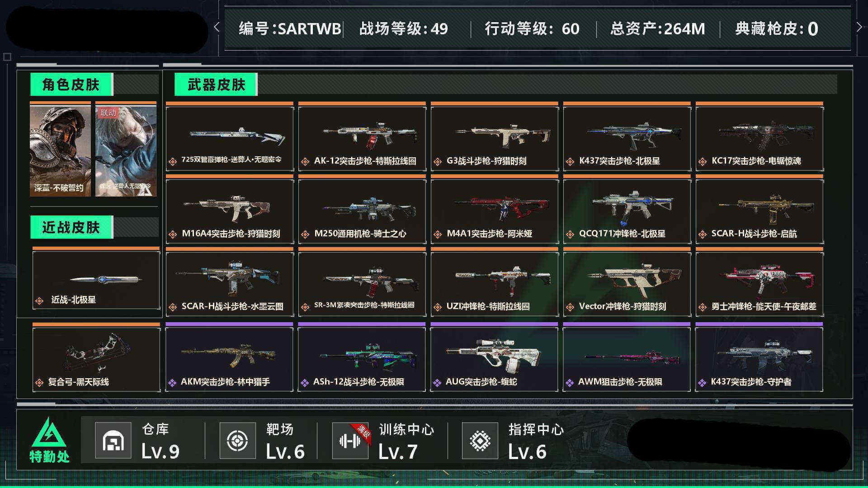Click the shooting range 靶场 target icon
868x488 pixels.
237,441
